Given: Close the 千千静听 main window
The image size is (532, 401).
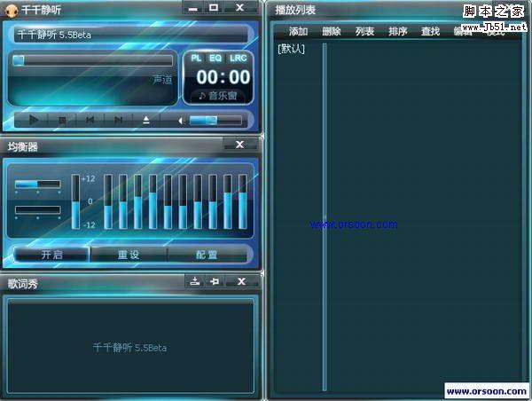Looking at the screenshot, I should (240, 8).
